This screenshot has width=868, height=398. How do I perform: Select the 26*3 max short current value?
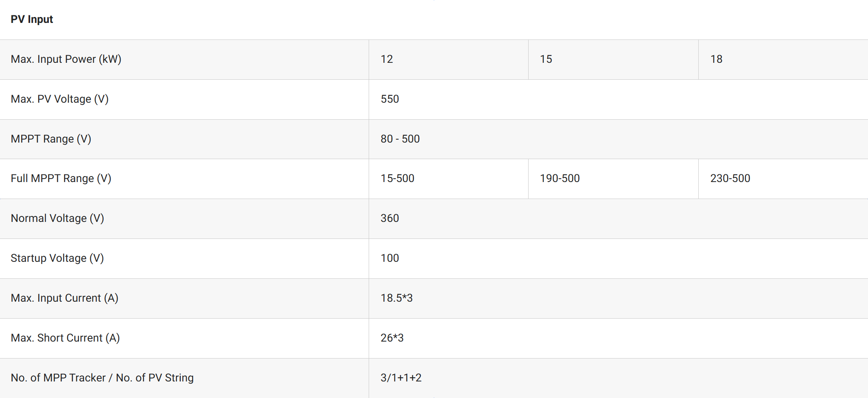[392, 338]
